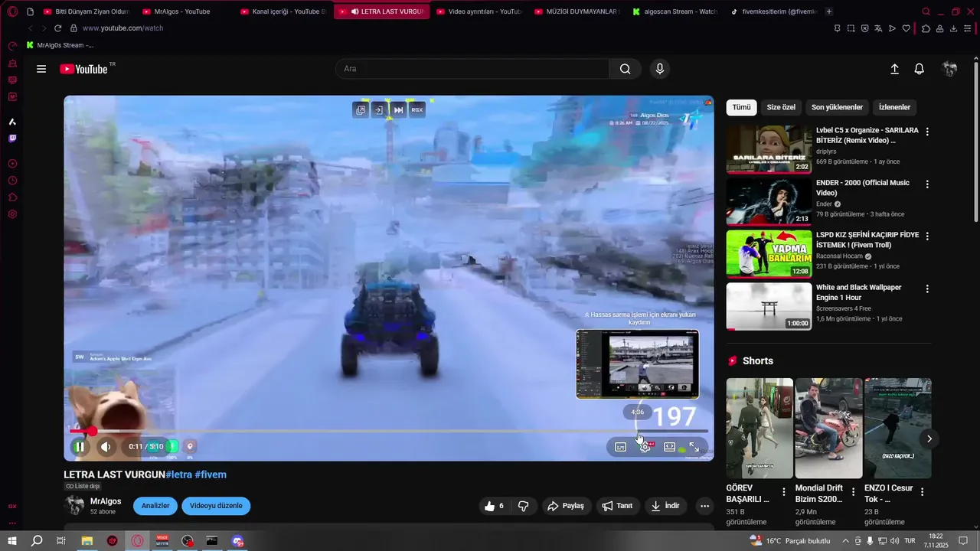
Task: Open Opera snapshot tool icon
Action: click(x=851, y=28)
